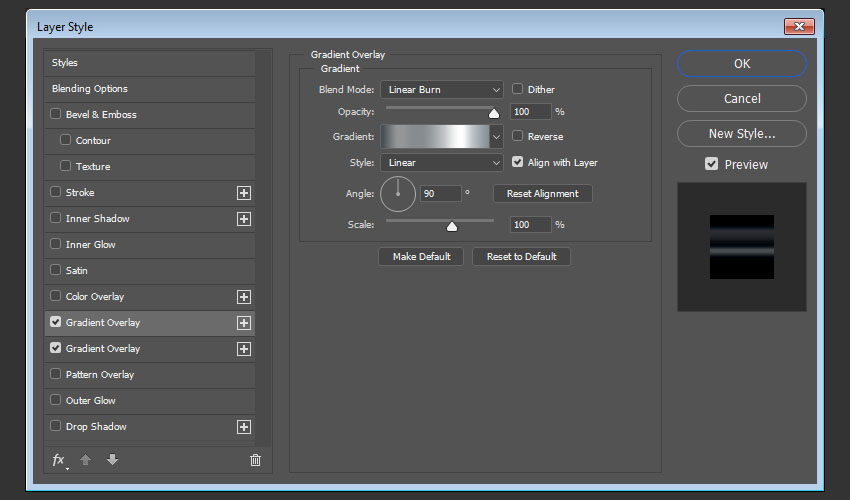Open the gradient picker dropdown arrow

[x=496, y=137]
